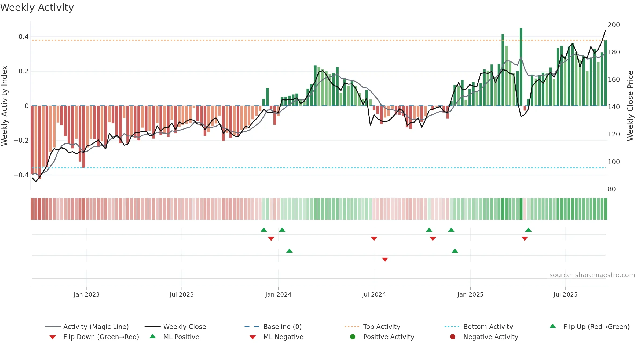The width and height of the screenshot is (644, 362).
Task: Click the tallest dark green activity bar
Action: [521, 67]
